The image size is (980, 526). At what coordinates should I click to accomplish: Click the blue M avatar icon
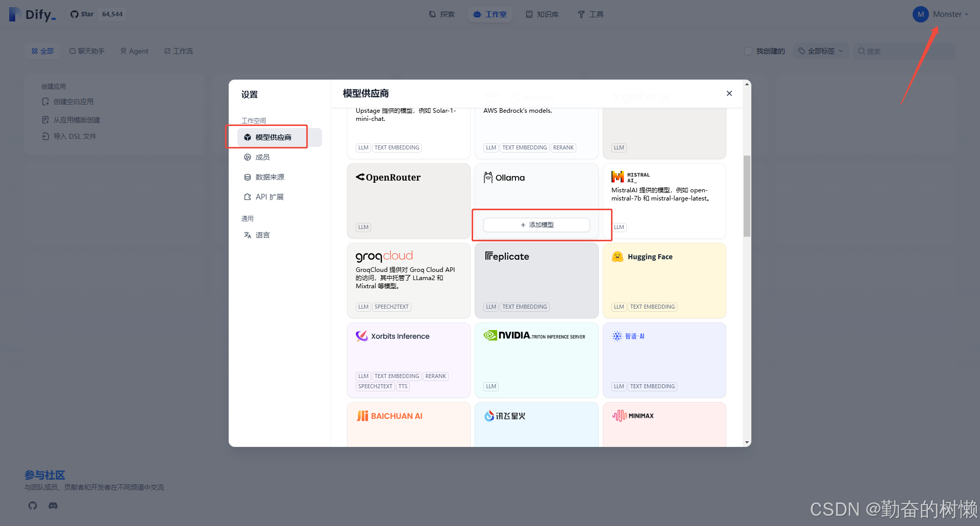click(x=920, y=14)
